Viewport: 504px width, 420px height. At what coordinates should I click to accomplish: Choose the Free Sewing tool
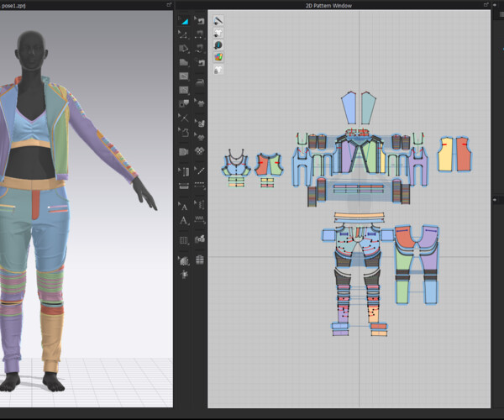200,49
